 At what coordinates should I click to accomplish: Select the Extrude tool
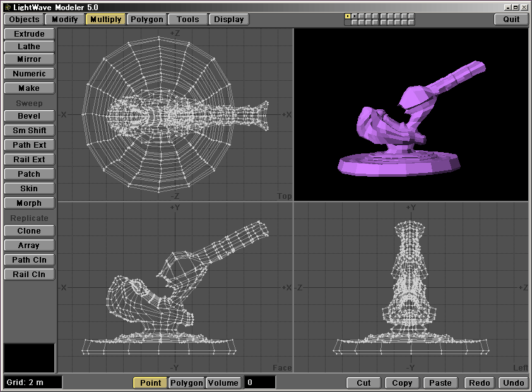29,33
